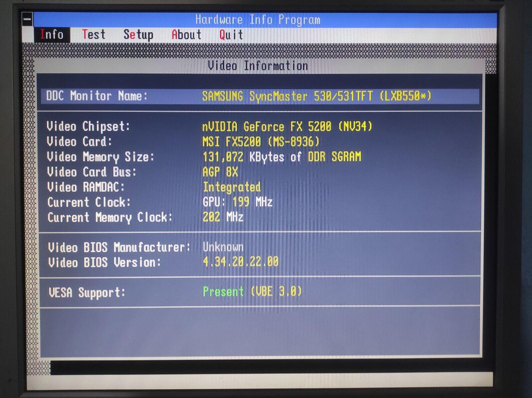The width and height of the screenshot is (532, 398).
Task: Select Quit in the menu bar
Action: coord(231,35)
